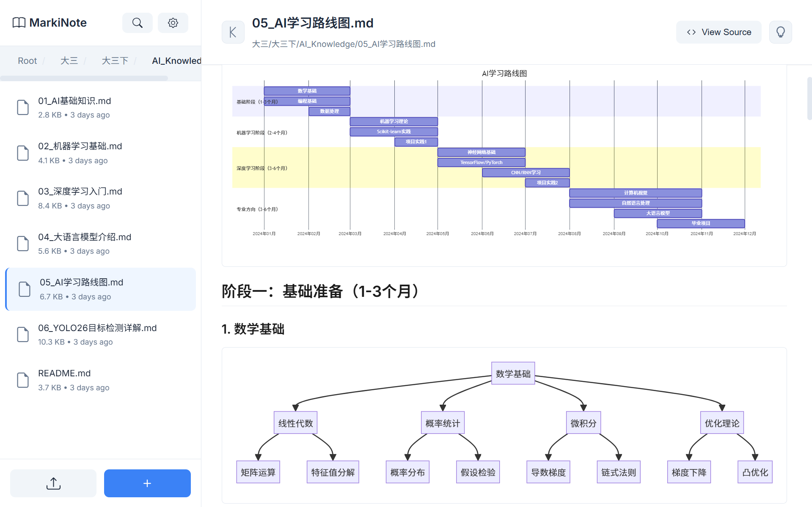812x507 pixels.
Task: Open 03_深度学习入门.md in the file list
Action: point(80,191)
